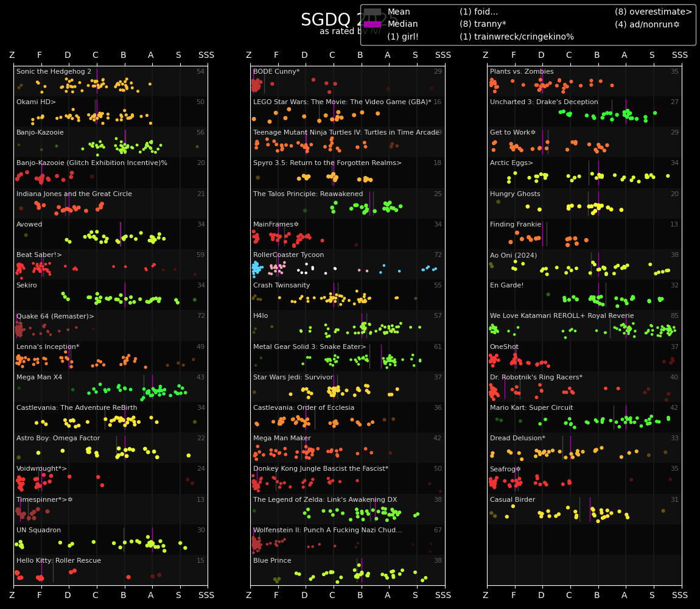Click vote count 61 in Metal Gear row

[437, 347]
